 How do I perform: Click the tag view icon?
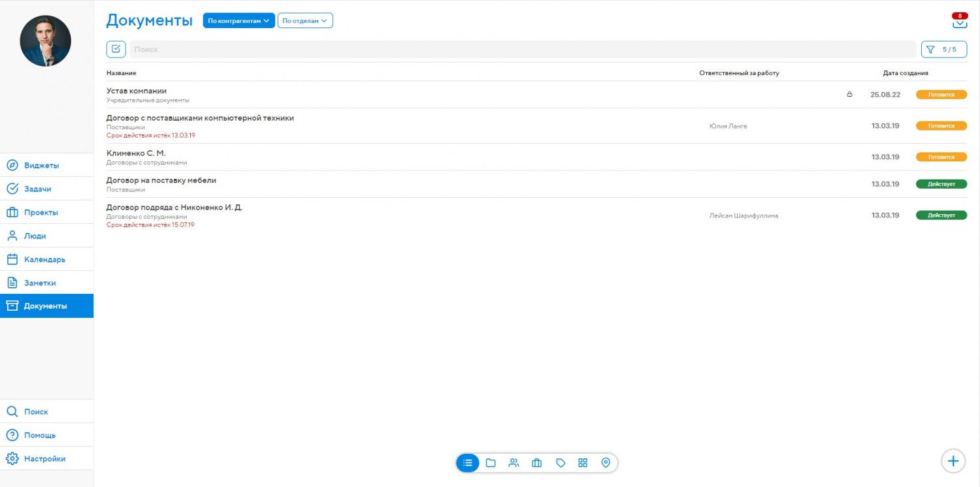(560, 463)
